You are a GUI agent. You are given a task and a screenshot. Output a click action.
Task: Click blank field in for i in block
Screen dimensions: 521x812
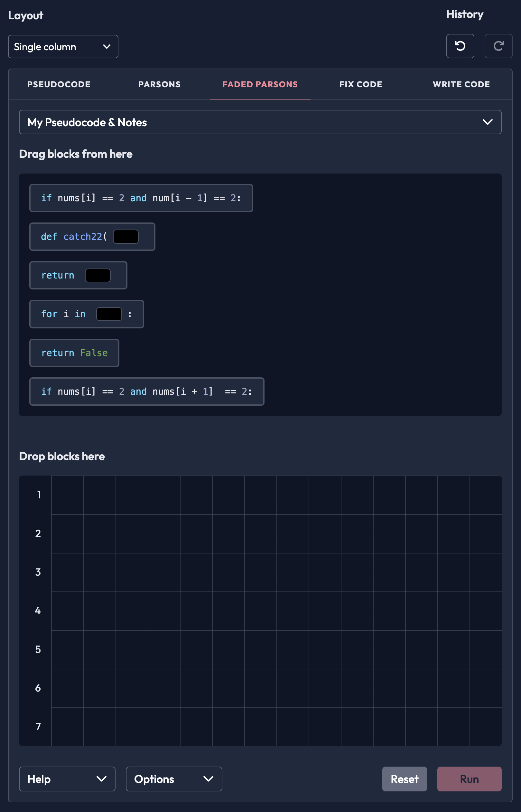[109, 314]
